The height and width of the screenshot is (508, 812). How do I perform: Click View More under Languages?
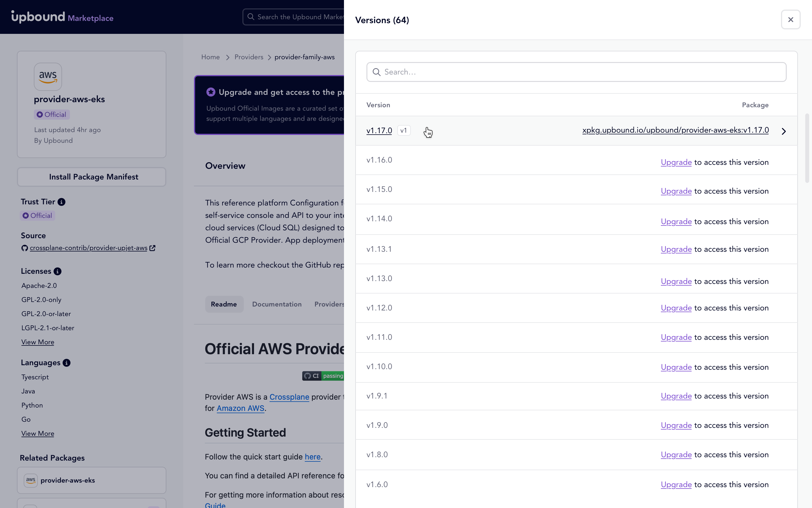[37, 433]
